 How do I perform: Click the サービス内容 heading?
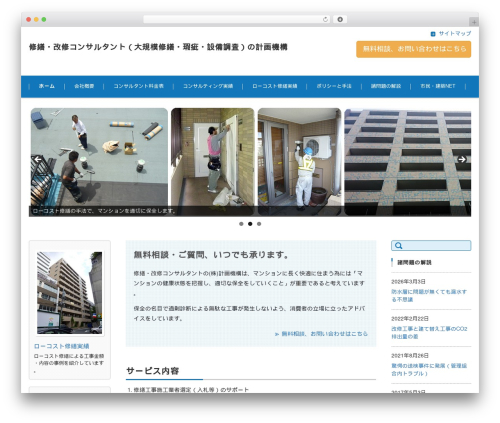coord(152,371)
